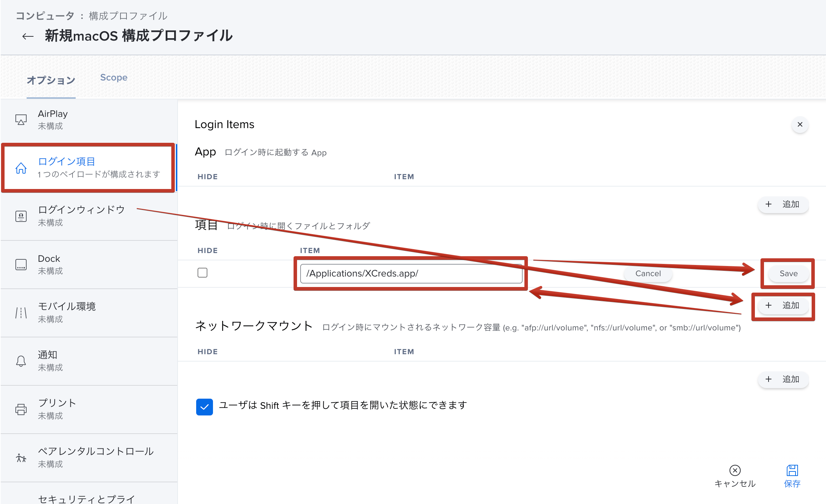
Task: Select the AirPlay monitor icon
Action: (21, 120)
